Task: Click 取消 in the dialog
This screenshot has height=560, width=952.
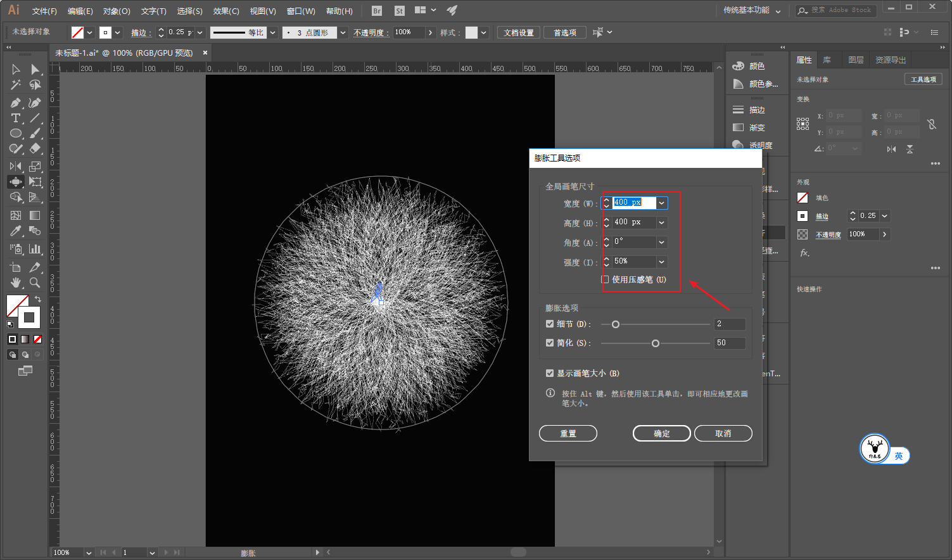Action: coord(723,433)
